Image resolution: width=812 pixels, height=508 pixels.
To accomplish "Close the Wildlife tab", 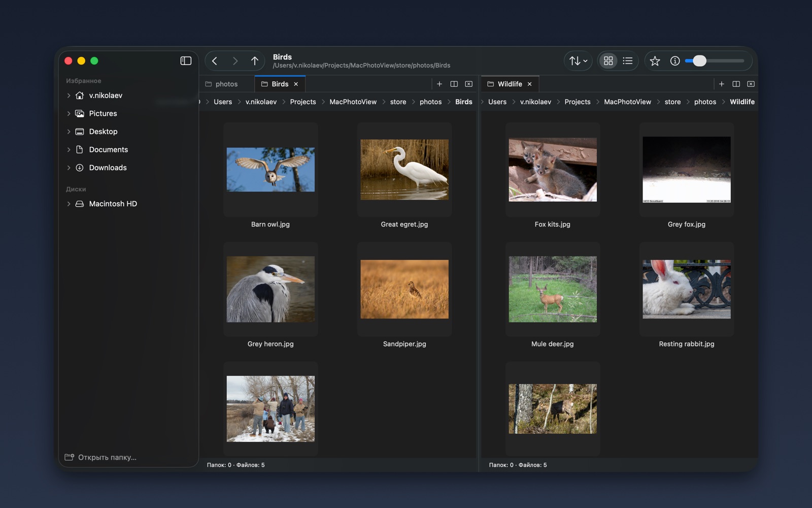I will [x=529, y=84].
